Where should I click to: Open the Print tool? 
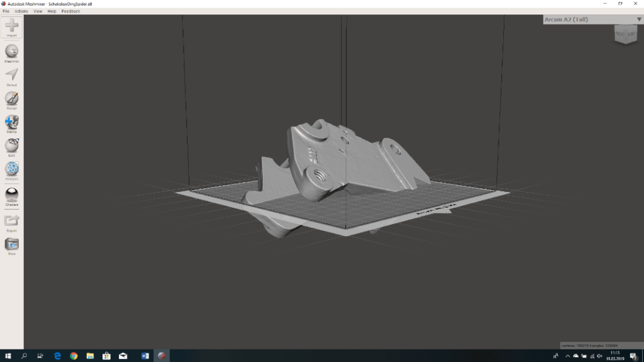point(11,244)
